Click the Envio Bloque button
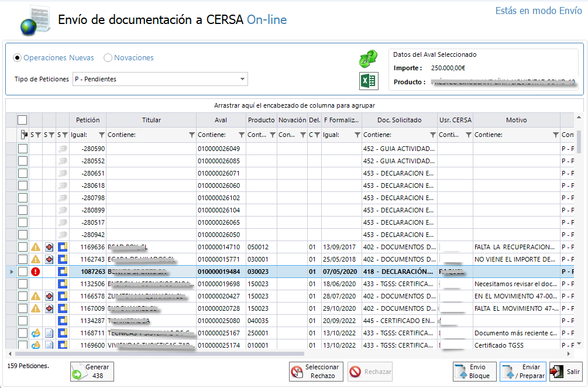This screenshot has width=588, height=388. pos(474,372)
